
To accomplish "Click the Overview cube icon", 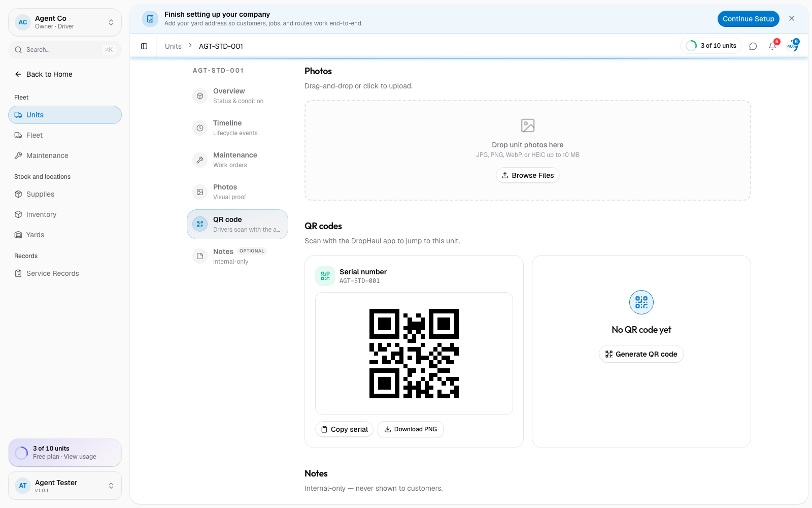I will tap(200, 96).
